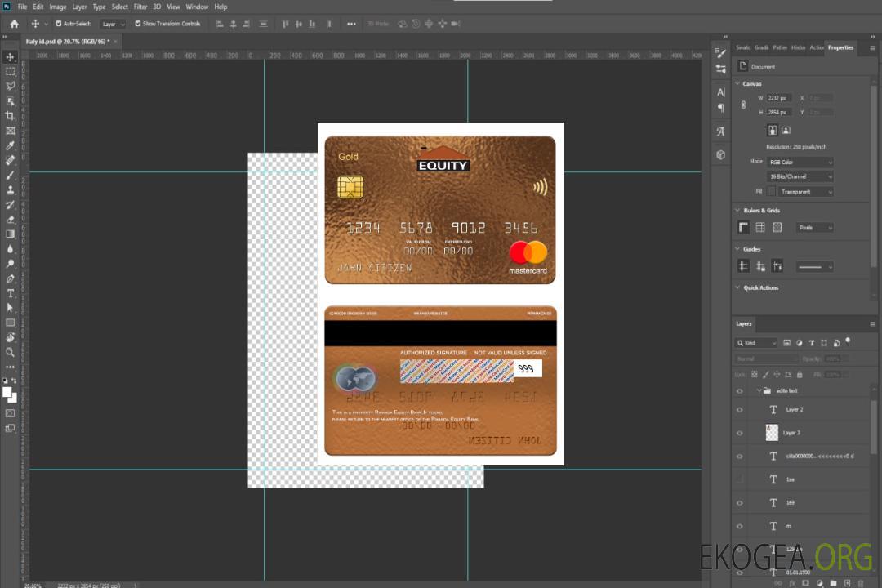Image resolution: width=882 pixels, height=588 pixels.
Task: Collapse the 'adte text' layer group
Action: click(759, 390)
